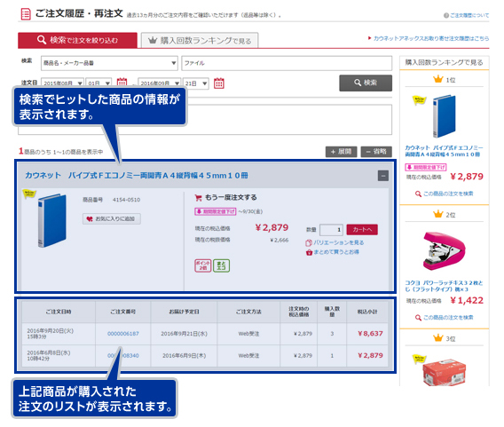Click the ポイント2倍 badge icon
Viewport: 504px width, 427px height.
(203, 265)
